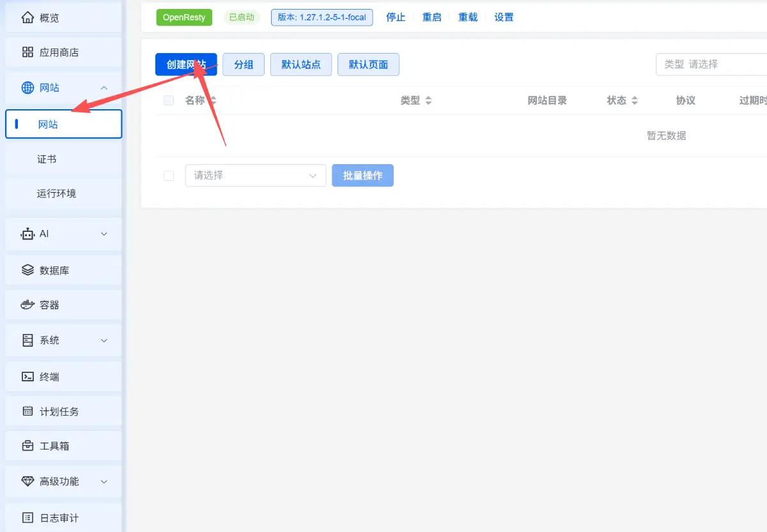Click the OpenResty version badge 1.27.1.2-5-1-focal
Screen dimensions: 767x532
pyautogui.click(x=322, y=17)
